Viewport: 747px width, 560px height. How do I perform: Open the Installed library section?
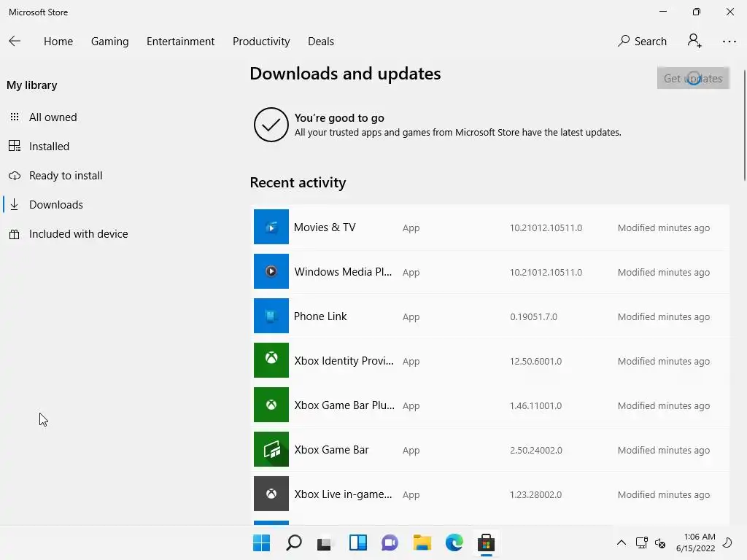(49, 146)
